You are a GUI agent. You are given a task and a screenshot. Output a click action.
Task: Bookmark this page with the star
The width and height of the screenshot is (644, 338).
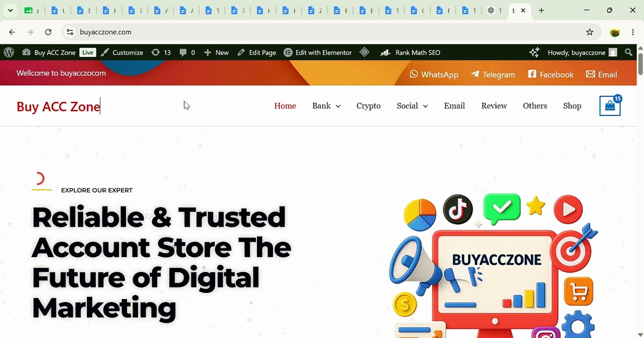[x=590, y=32]
